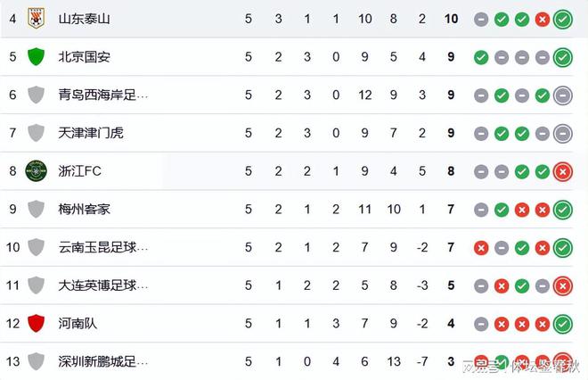Click the red Henan team shield badge
This screenshot has width=588, height=380.
tap(36, 323)
